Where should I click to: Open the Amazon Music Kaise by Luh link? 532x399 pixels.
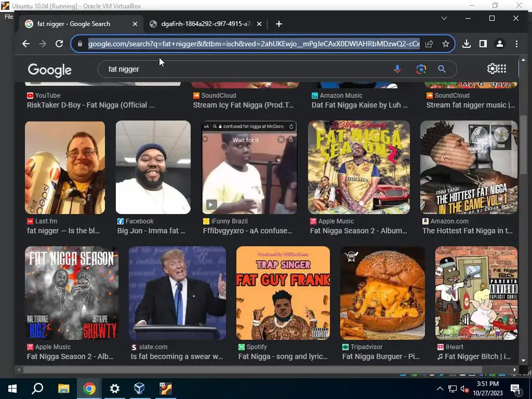360,105
